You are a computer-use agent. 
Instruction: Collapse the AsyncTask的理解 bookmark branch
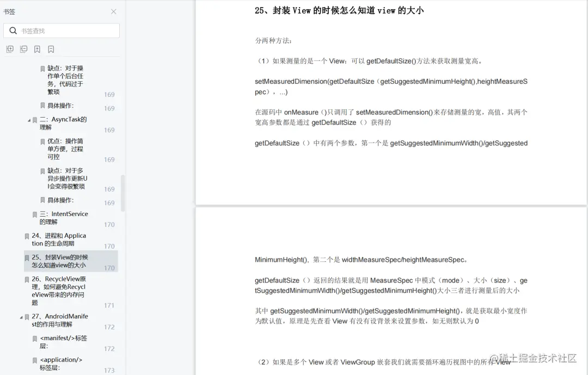(29, 119)
